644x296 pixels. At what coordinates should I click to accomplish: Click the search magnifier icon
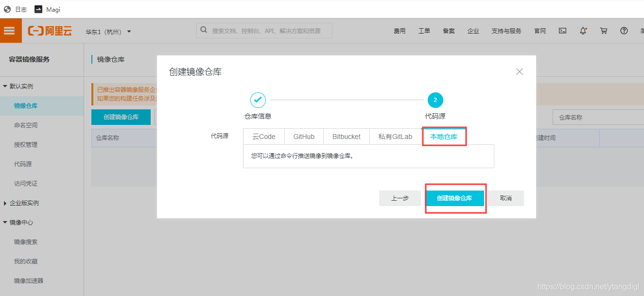[x=204, y=30]
